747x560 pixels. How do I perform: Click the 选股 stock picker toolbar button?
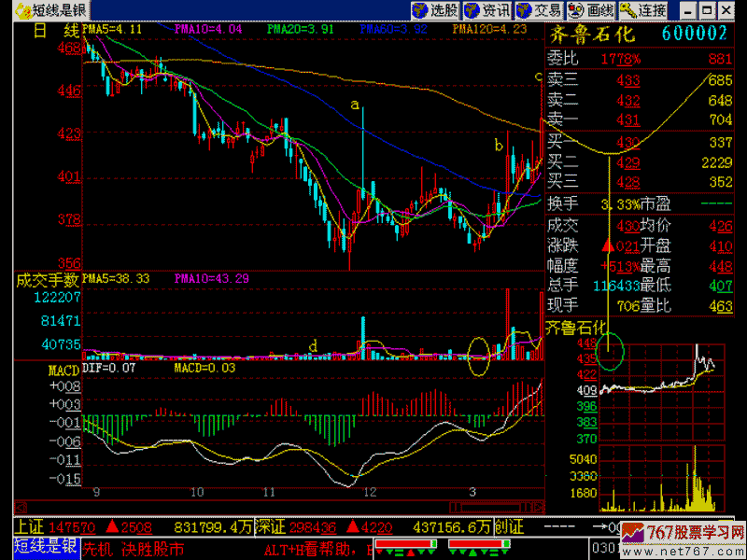click(436, 10)
